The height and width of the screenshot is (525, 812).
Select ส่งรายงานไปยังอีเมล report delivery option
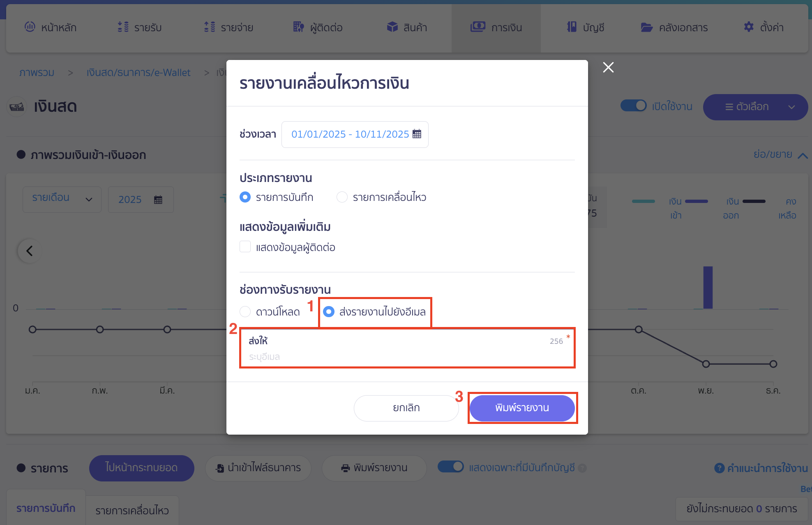329,312
